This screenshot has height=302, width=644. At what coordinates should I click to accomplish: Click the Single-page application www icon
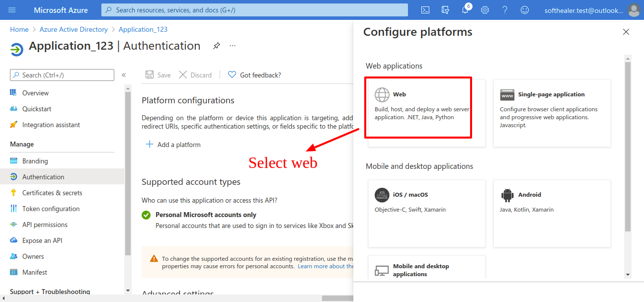(x=507, y=94)
